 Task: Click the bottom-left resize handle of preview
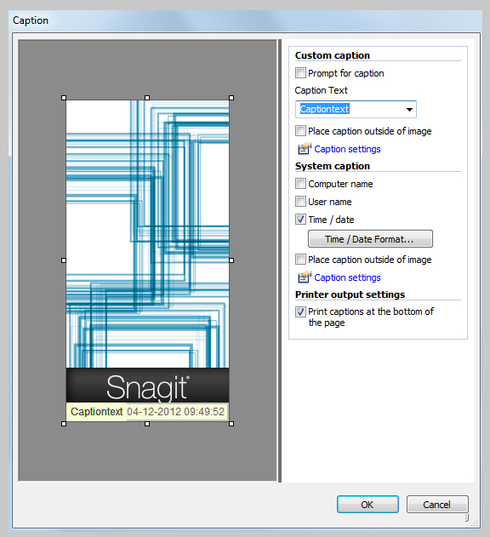click(x=64, y=424)
